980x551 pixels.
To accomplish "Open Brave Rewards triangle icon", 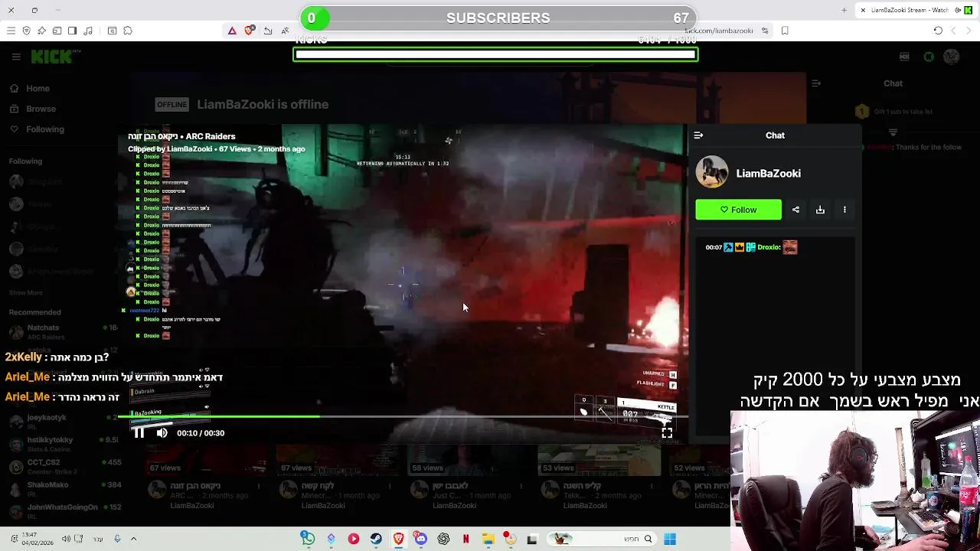I will tap(232, 31).
